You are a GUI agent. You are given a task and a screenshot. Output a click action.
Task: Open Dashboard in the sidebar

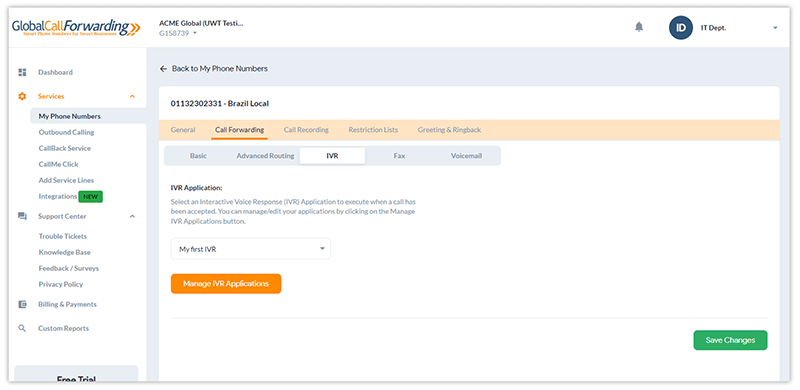[x=55, y=72]
